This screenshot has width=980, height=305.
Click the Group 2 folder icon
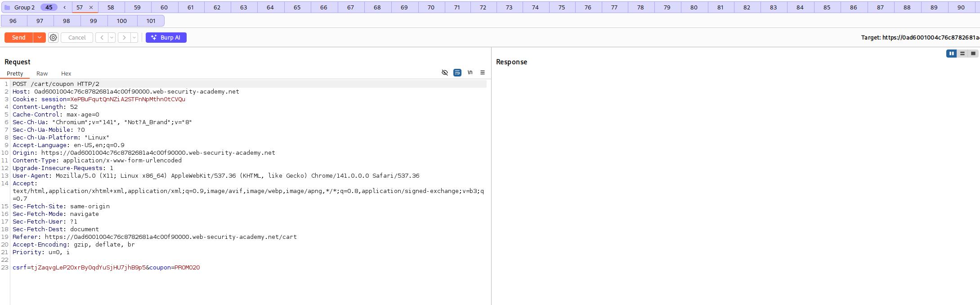coord(7,8)
